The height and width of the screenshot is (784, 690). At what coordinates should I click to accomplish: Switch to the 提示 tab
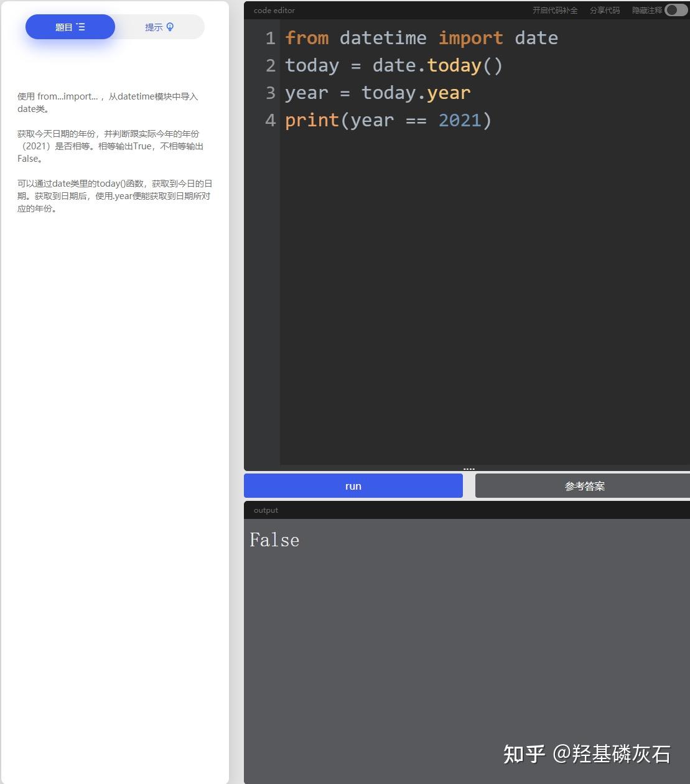[159, 27]
